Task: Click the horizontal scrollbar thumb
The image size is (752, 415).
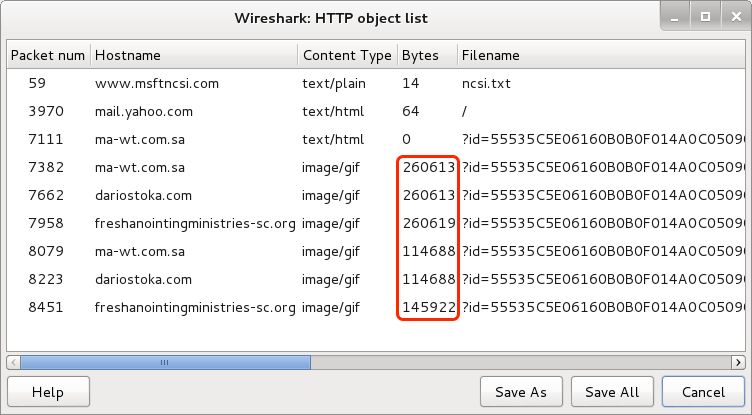Action: 165,362
